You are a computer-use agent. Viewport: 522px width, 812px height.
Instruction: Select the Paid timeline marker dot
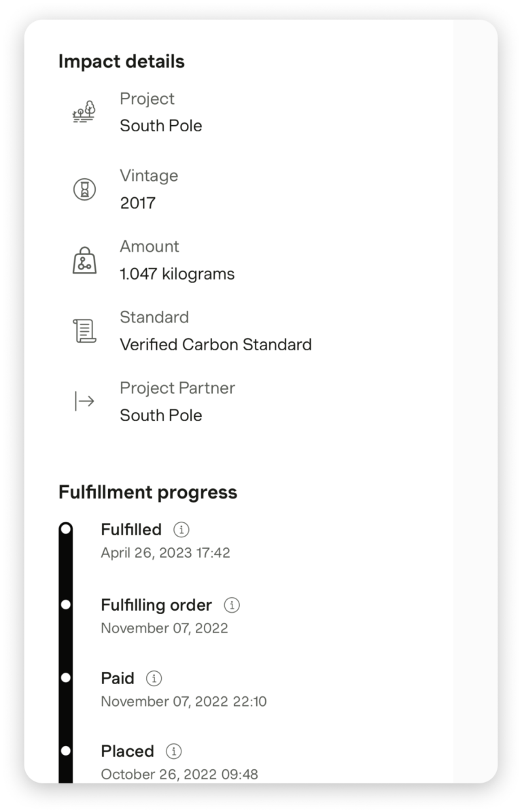click(66, 678)
